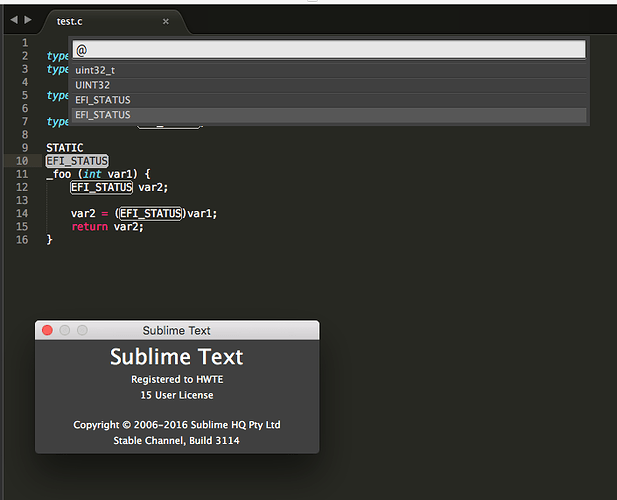617x500 pixels.
Task: Click the Sublime Text about window title
Action: click(x=176, y=330)
